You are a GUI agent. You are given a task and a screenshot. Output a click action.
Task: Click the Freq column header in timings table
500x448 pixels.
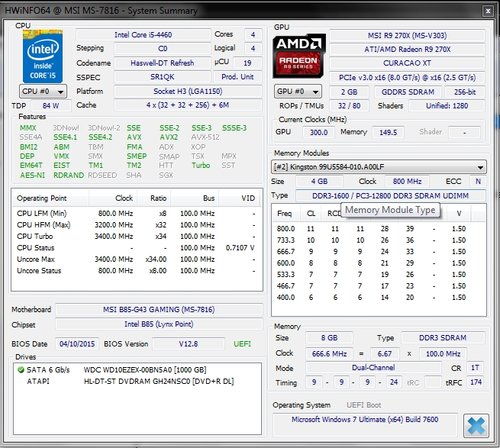click(x=285, y=214)
